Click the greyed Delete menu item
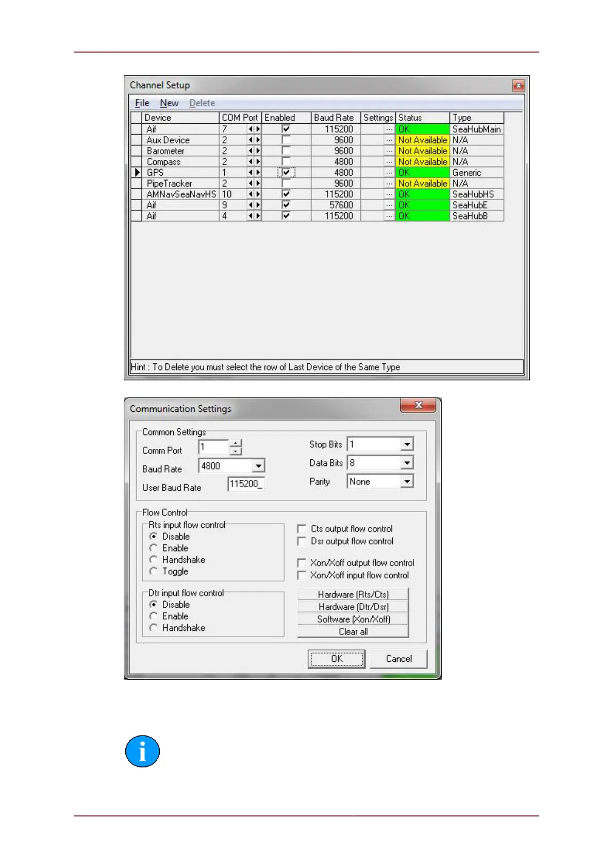614x868 pixels. coord(202,103)
